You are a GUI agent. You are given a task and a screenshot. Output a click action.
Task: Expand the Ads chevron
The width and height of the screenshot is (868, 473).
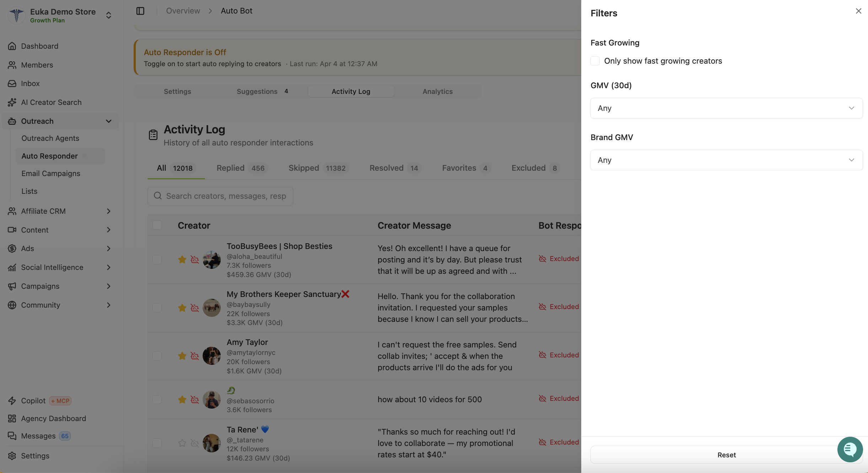pyautogui.click(x=109, y=249)
